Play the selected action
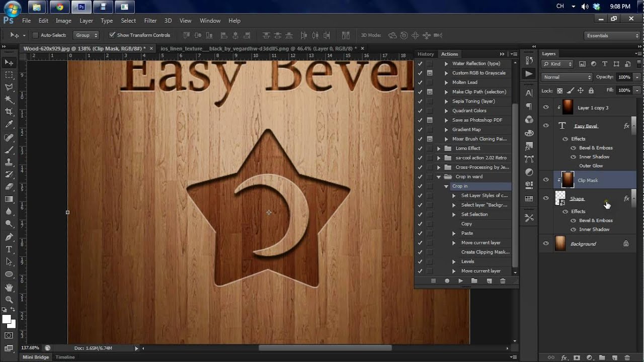Viewport: 644px width, 362px height. [x=460, y=281]
